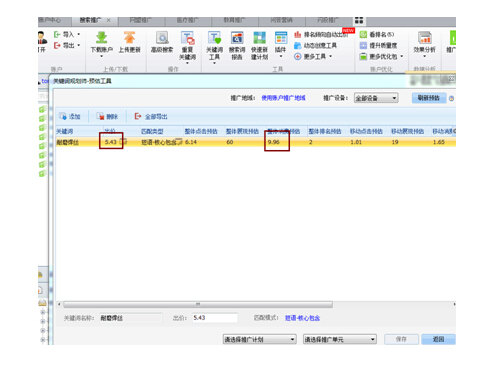Viewport: 484px width, 369px height.
Task: Click the horizontal scrollbar below the table
Action: (198, 304)
